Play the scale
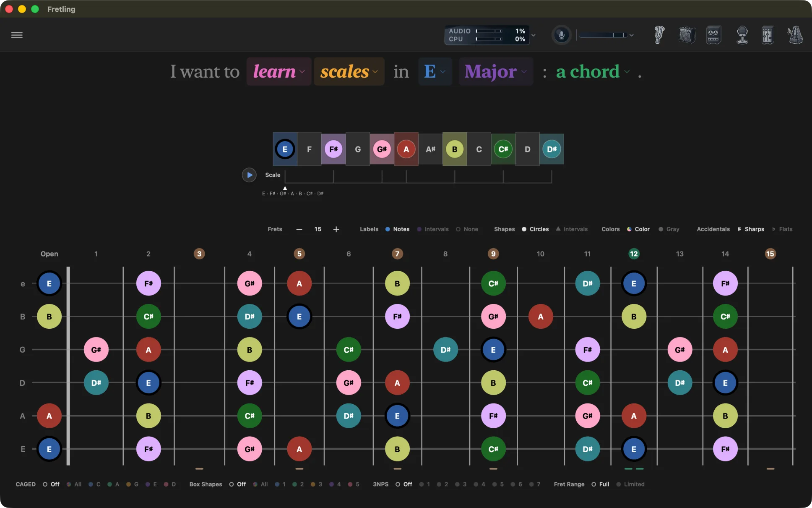This screenshot has height=508, width=812. click(x=249, y=175)
